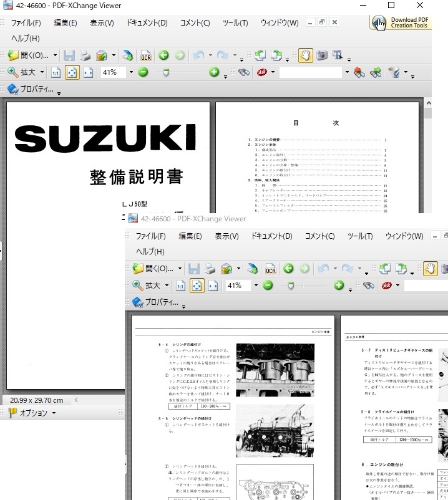Open ファイル(F) menu in back window
448x500 pixels.
click(x=26, y=23)
